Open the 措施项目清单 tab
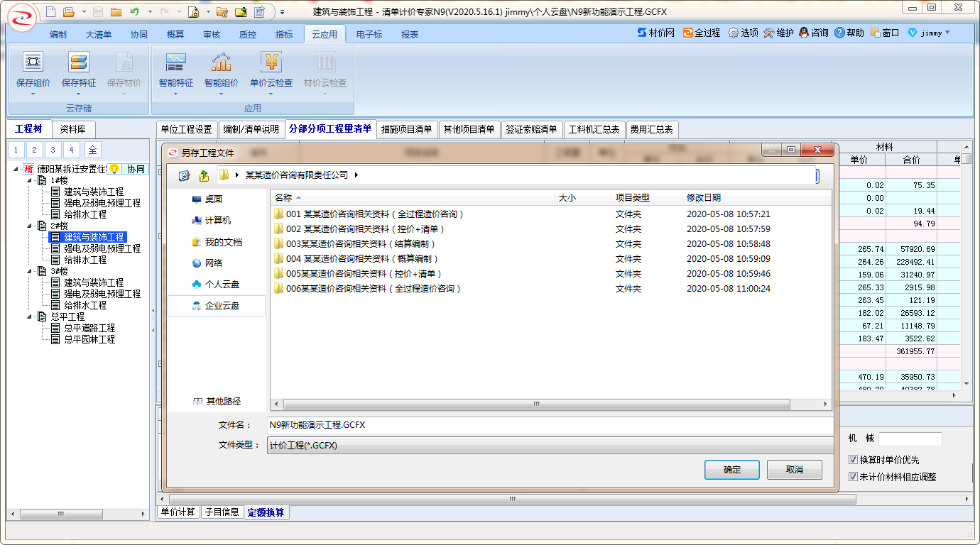Screen dimensions: 980x545 pos(406,129)
